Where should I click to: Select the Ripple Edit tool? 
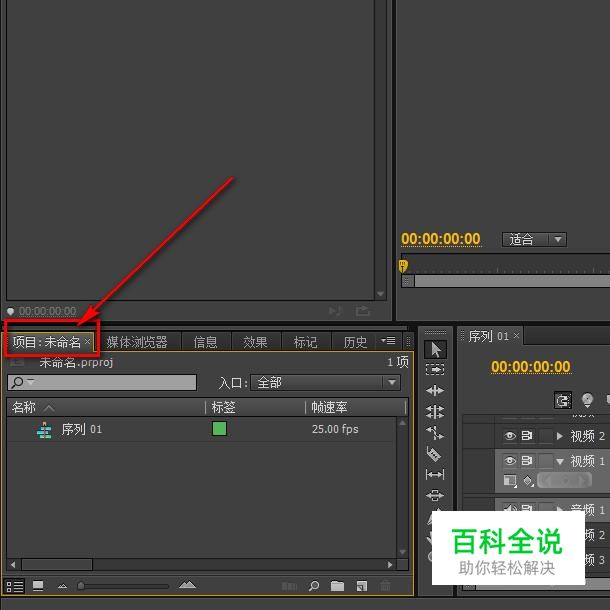(x=435, y=390)
